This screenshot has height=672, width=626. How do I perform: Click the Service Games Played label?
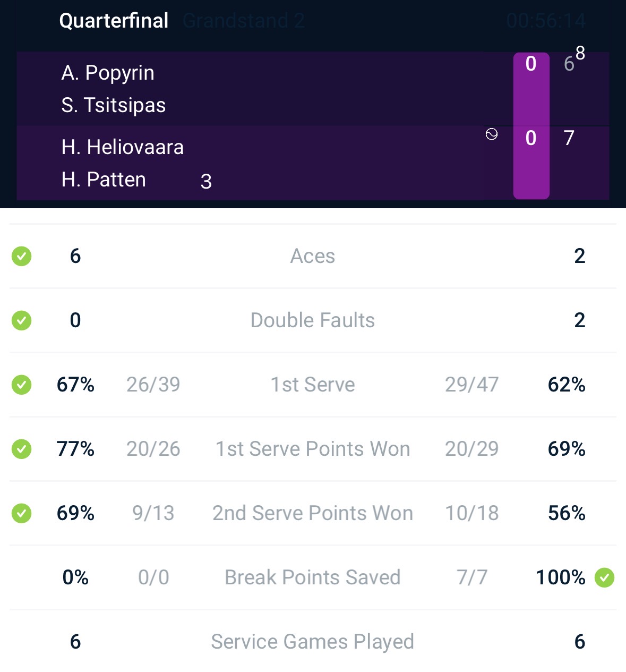click(x=313, y=642)
